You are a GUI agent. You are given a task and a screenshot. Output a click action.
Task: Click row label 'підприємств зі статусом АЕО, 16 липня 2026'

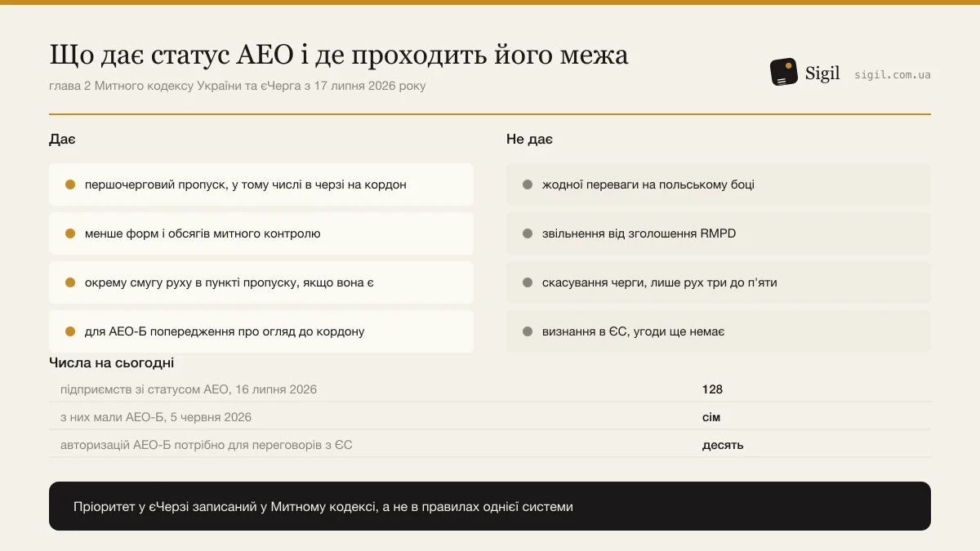189,389
